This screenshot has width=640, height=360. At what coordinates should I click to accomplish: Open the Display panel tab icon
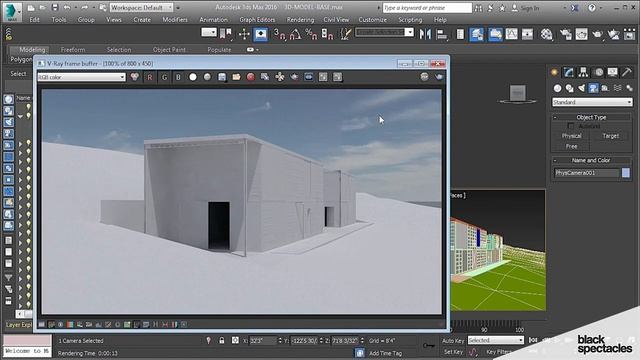(613, 72)
